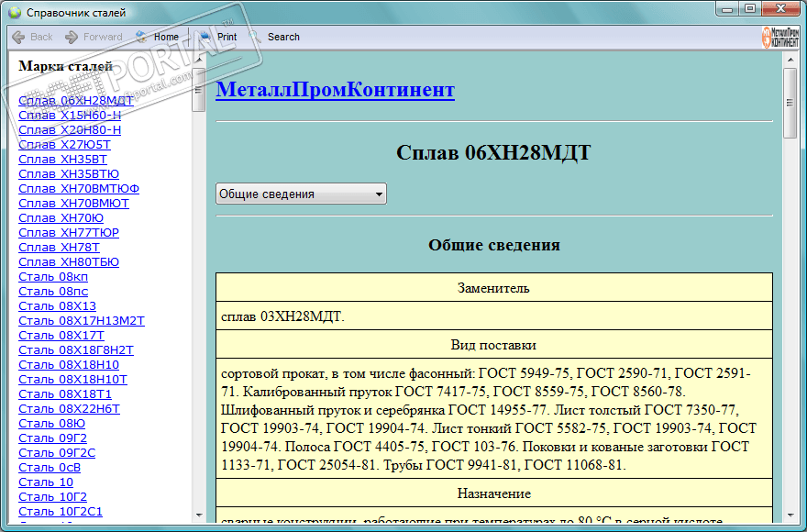The width and height of the screenshot is (807, 532).
Task: Open Сталь 09Г2С entry
Action: pos(57,453)
